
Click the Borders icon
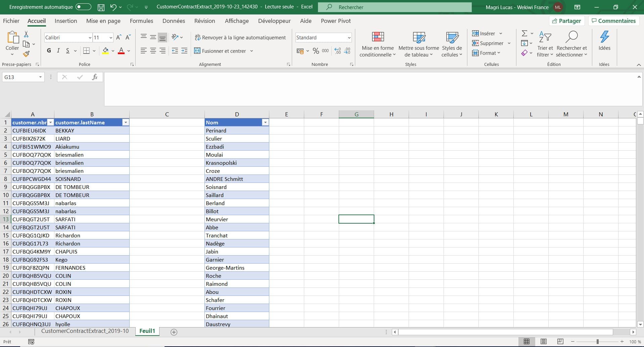86,51
